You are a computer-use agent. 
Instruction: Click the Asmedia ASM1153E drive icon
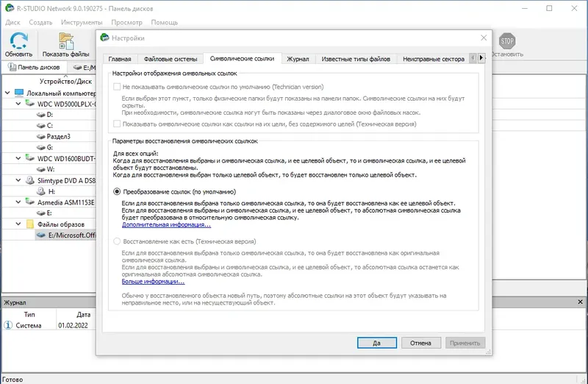point(29,202)
